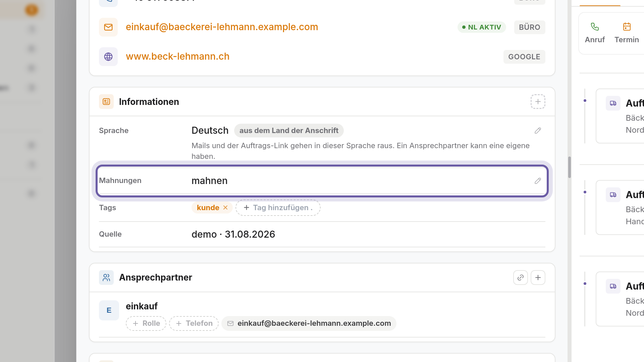Click the truck icon of the second Auftrag card
Image resolution: width=644 pixels, height=362 pixels.
[613, 195]
